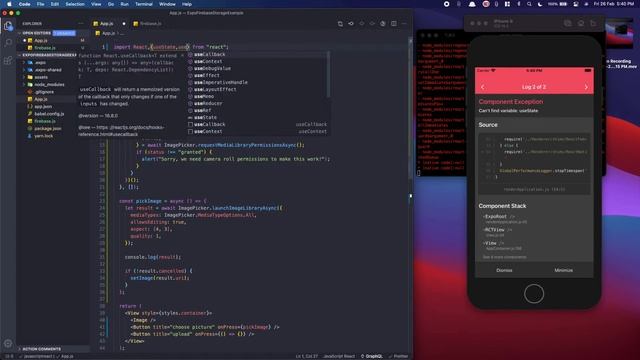Open the Explorer view in the activity bar
This screenshot has height=360, width=640.
tap(8, 26)
